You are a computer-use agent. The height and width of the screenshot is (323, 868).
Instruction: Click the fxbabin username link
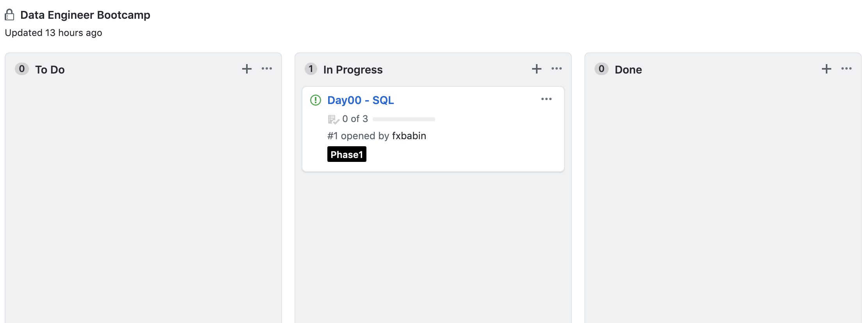[x=409, y=136]
